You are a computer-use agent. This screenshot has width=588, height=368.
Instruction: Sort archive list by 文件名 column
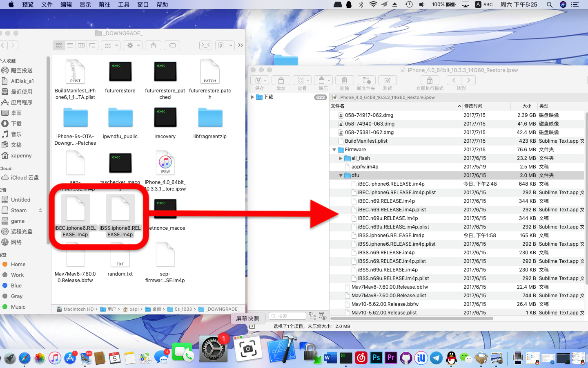click(x=396, y=106)
